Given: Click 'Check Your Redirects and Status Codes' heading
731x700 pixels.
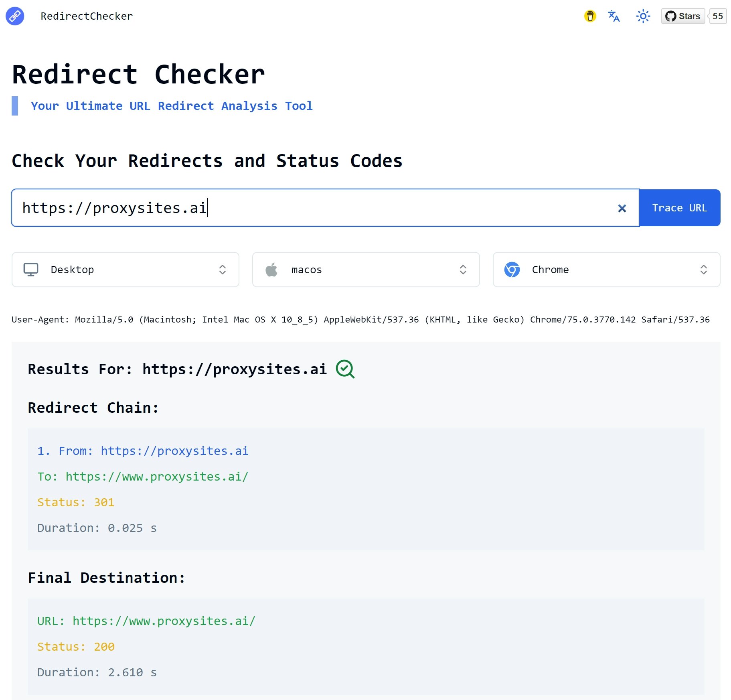Looking at the screenshot, I should coord(207,161).
